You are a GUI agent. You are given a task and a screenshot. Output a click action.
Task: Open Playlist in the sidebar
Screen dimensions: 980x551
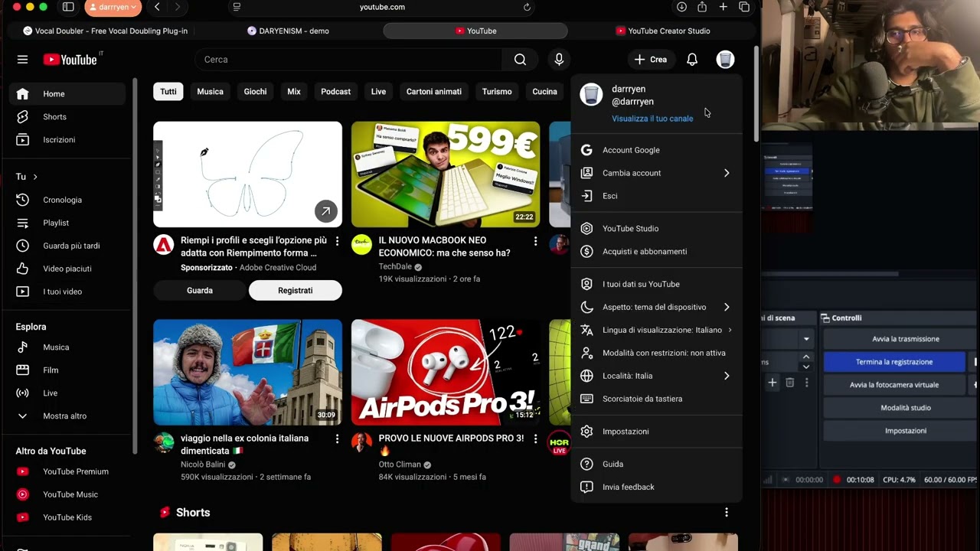click(67, 223)
